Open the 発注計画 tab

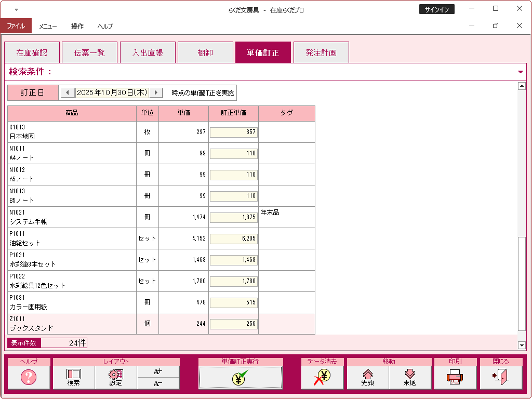(x=321, y=52)
